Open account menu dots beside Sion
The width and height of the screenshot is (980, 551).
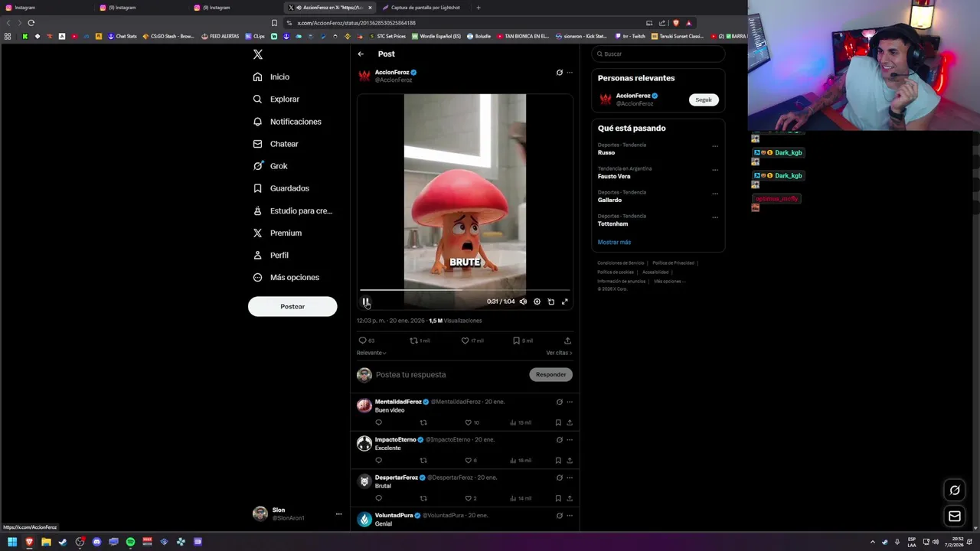point(338,514)
